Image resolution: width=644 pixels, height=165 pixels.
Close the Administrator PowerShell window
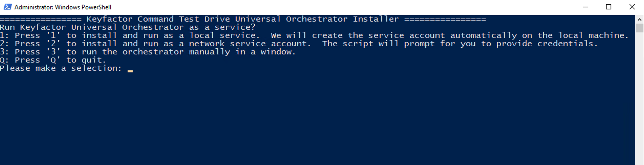click(632, 7)
